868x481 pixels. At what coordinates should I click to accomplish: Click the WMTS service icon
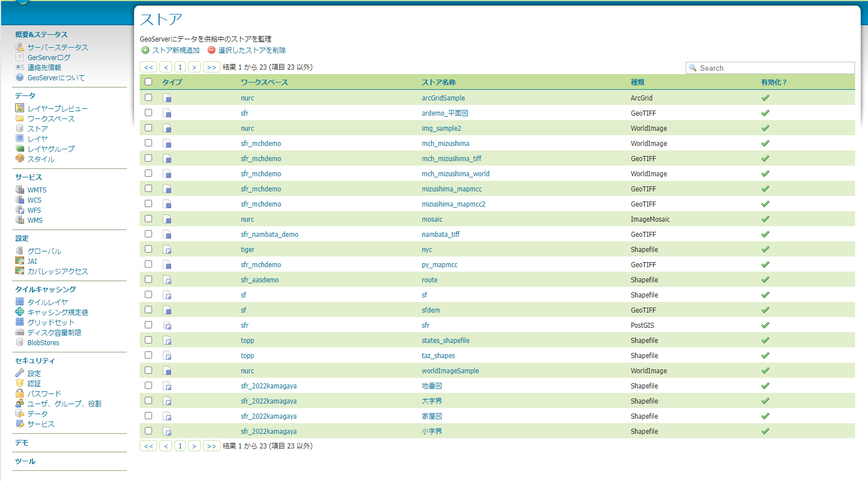pyautogui.click(x=20, y=190)
